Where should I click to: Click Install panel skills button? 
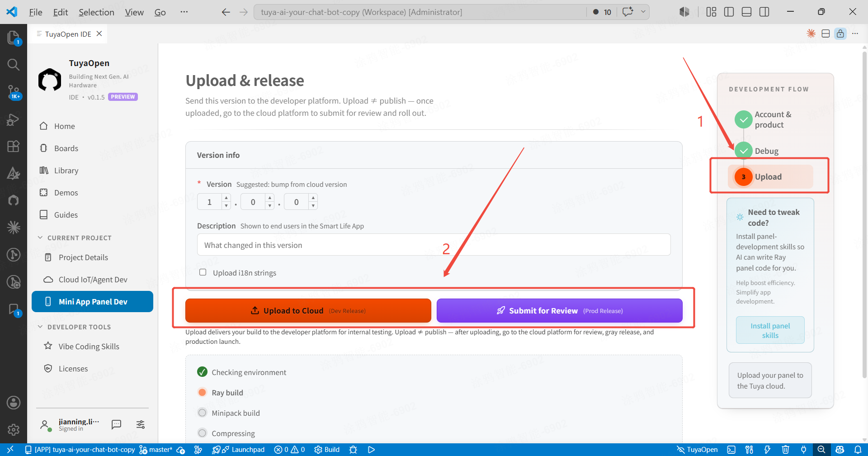(x=770, y=330)
